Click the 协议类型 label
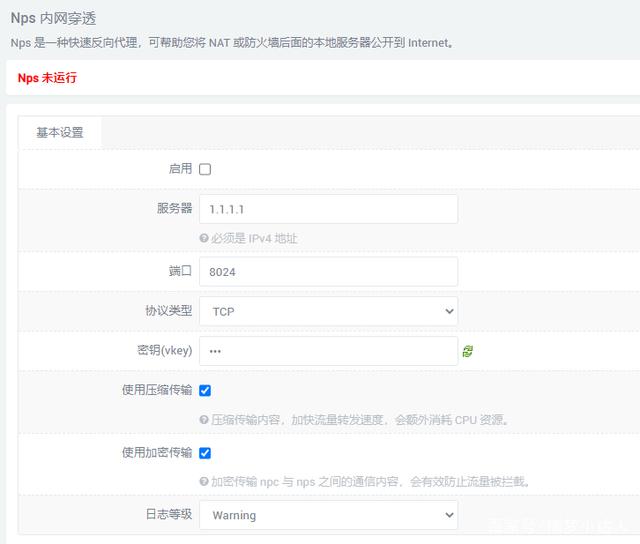Viewport: 640px width, 544px height. point(169,311)
